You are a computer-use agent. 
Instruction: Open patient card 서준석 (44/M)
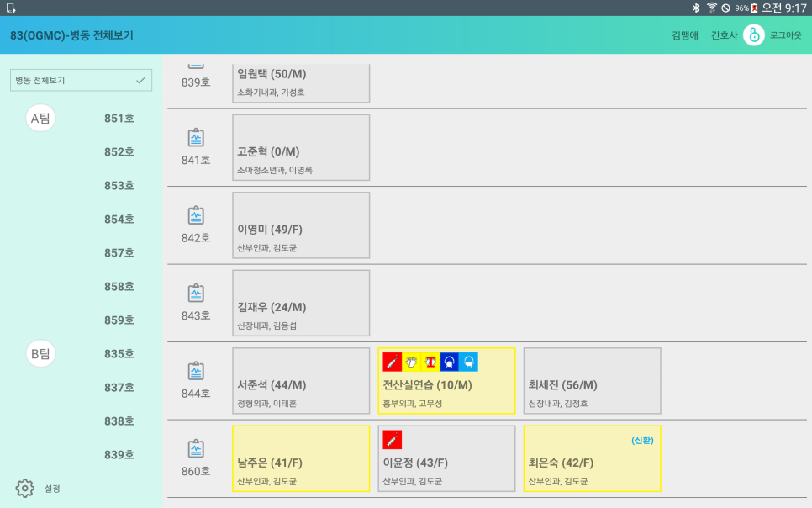coord(301,381)
